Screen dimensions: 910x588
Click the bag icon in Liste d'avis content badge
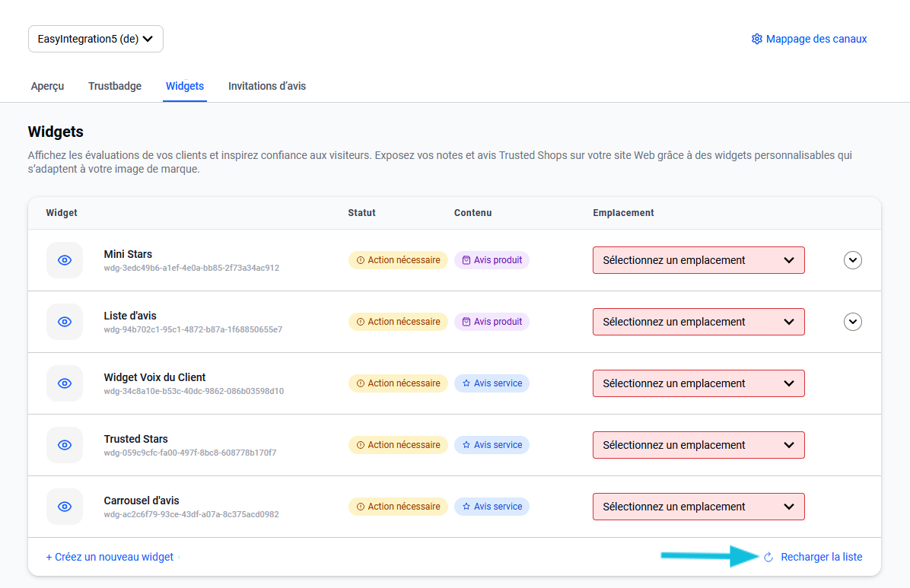coord(466,322)
